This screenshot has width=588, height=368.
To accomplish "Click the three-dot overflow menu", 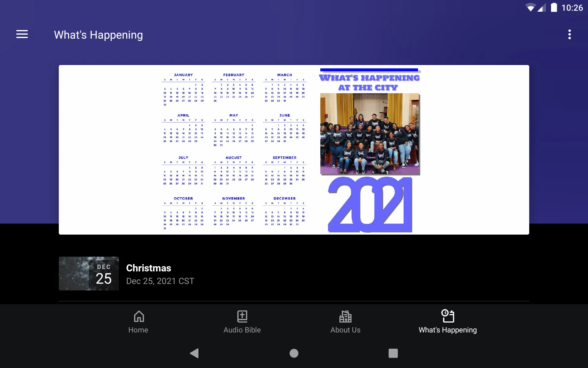I will point(570,35).
